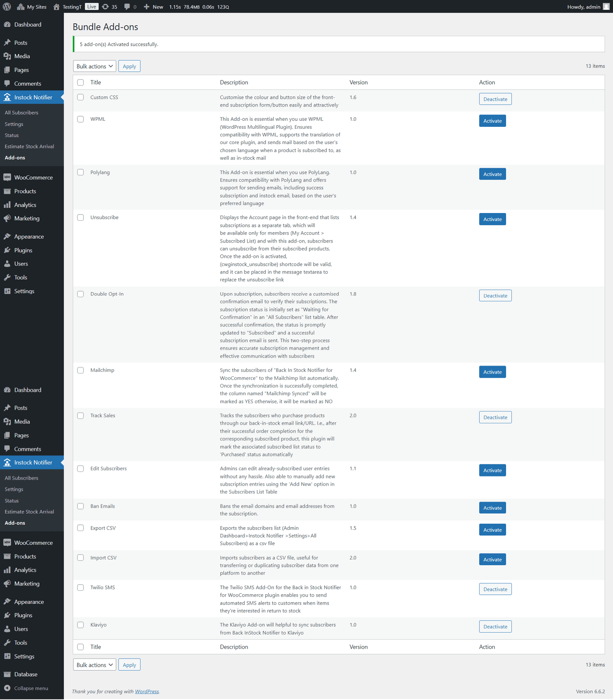
Task: Click version '1.6' in Custom CSS row
Action: [353, 97]
